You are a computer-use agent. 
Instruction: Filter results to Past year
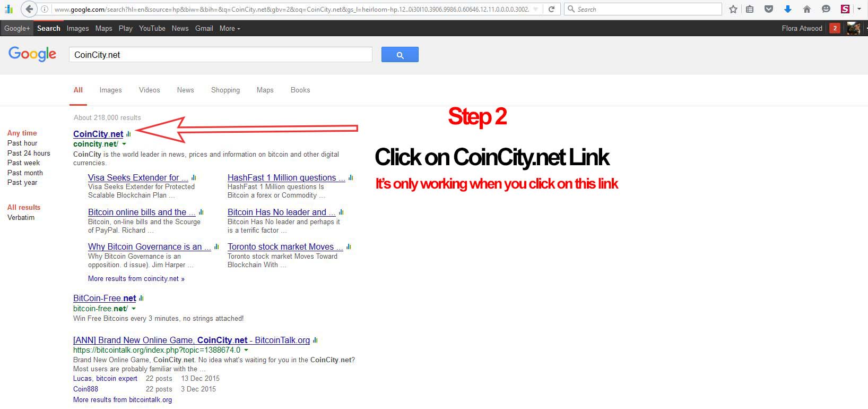[22, 182]
